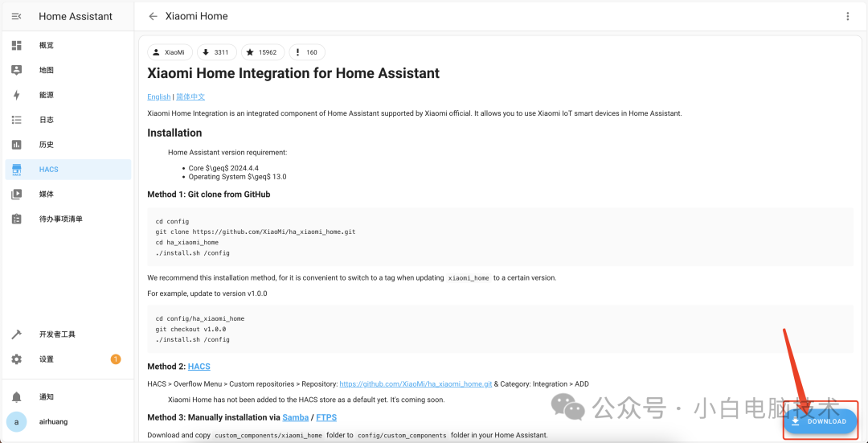Select the HACS sidebar item
The height and width of the screenshot is (443, 868).
[x=68, y=170]
